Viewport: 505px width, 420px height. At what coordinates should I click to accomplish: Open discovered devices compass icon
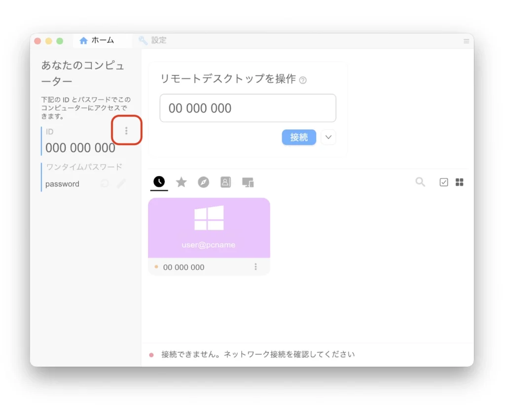pyautogui.click(x=204, y=182)
